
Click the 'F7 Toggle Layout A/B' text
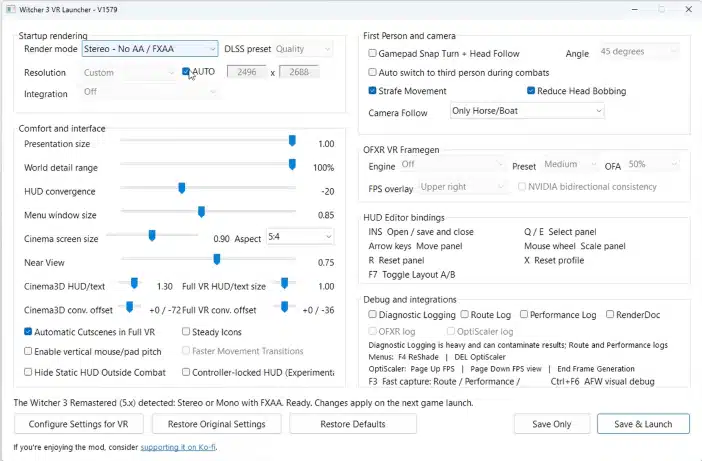click(411, 274)
